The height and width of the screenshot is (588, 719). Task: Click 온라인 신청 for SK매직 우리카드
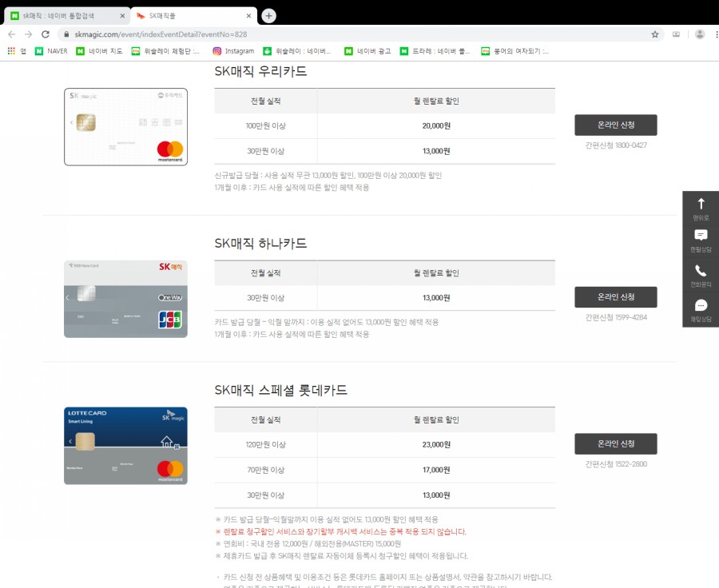pos(616,125)
